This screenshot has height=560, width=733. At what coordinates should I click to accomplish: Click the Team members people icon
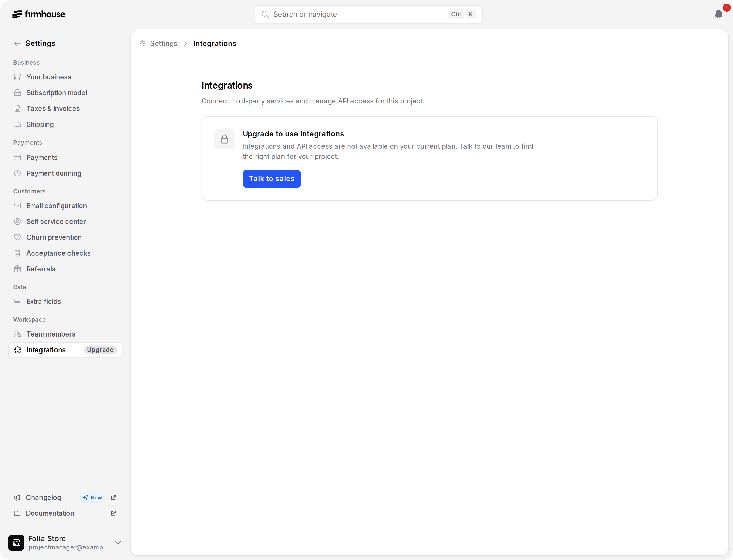tap(17, 334)
